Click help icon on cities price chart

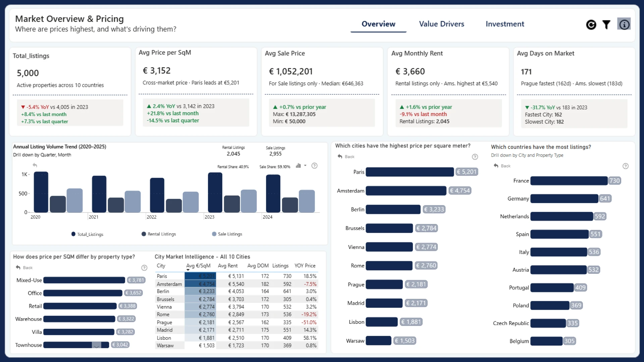click(x=475, y=157)
